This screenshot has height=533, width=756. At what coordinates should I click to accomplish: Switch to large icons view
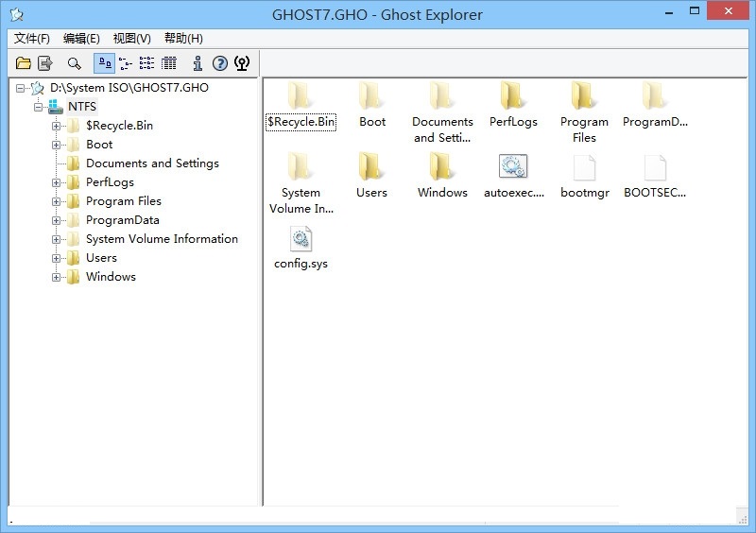point(104,63)
